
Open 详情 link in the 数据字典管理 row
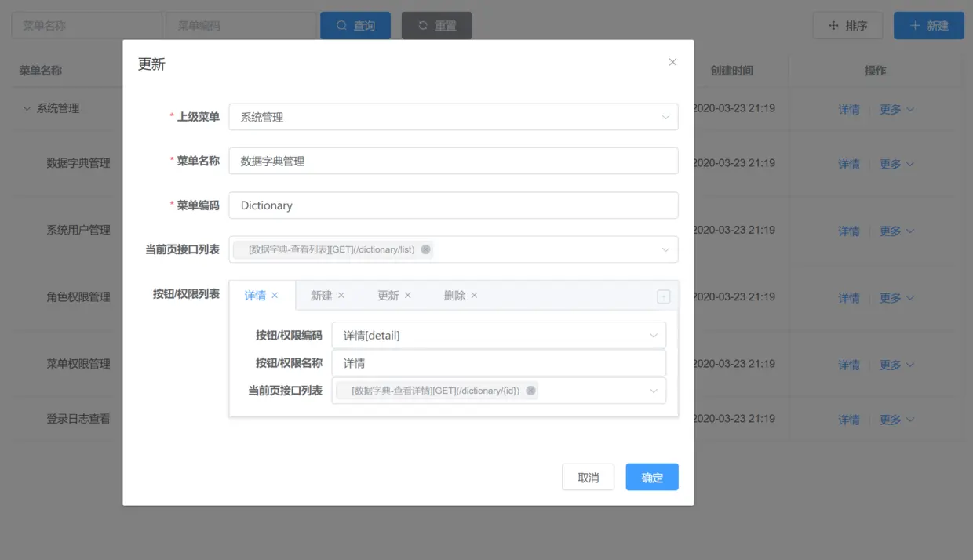point(849,165)
